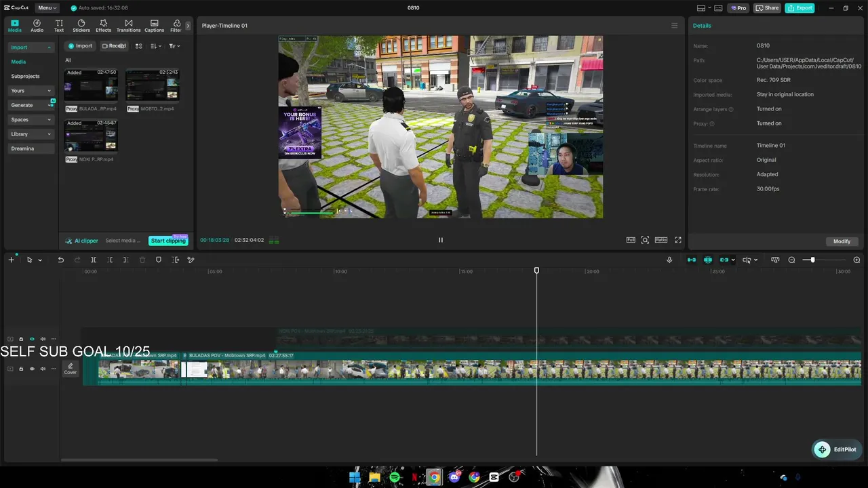Click the Modify button in Details
This screenshot has height=488, width=868.
click(x=842, y=241)
